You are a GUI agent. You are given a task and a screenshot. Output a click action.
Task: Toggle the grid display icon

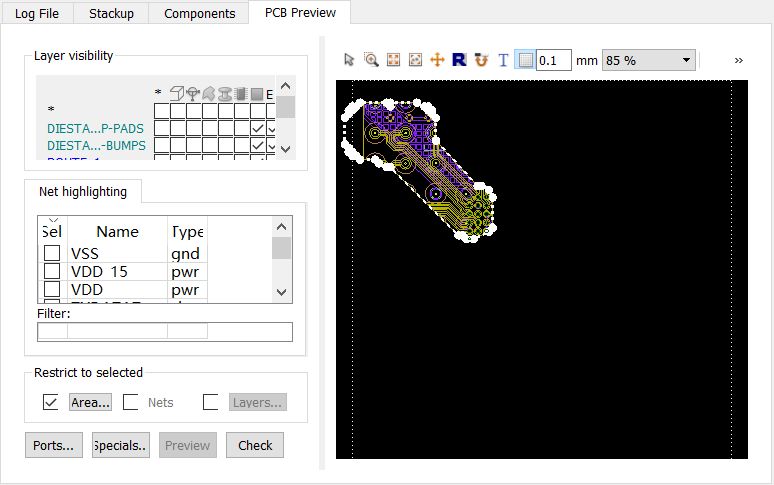[525, 60]
